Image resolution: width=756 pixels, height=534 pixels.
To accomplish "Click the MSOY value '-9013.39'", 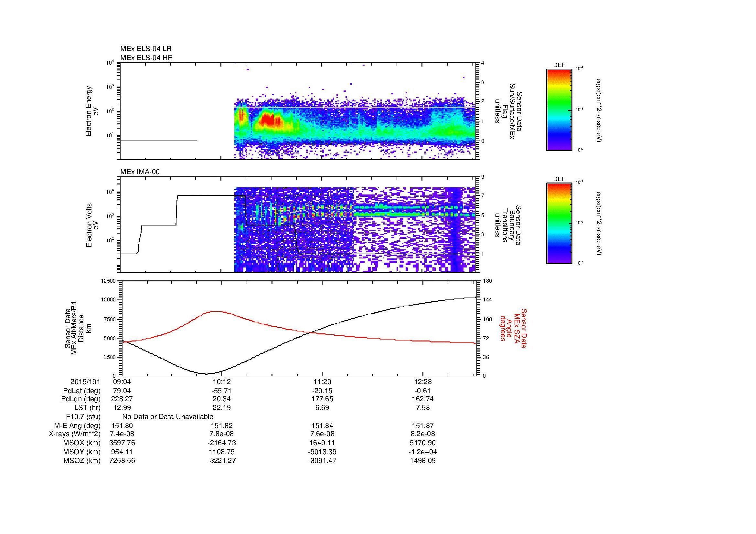I will 322,452.
